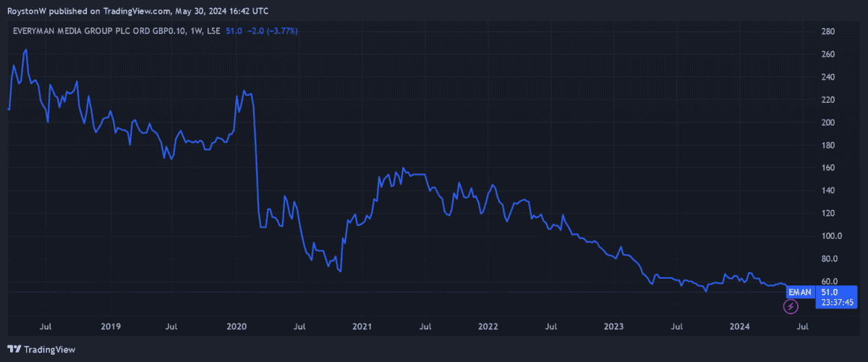
Task: Select the blue EMAN symbol tag
Action: coord(799,291)
